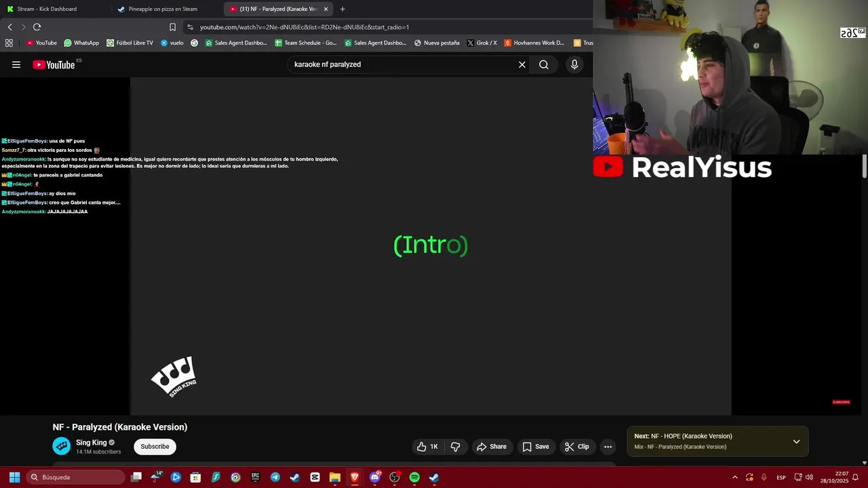Image resolution: width=868 pixels, height=488 pixels.
Task: Subscribe to Sing King channel
Action: (x=155, y=447)
